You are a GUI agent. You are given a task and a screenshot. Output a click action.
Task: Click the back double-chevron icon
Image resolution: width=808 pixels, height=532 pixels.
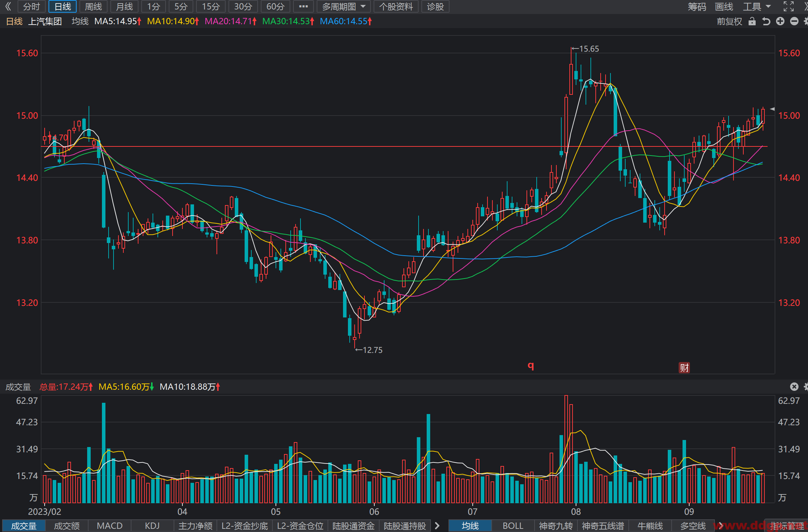[8, 6]
